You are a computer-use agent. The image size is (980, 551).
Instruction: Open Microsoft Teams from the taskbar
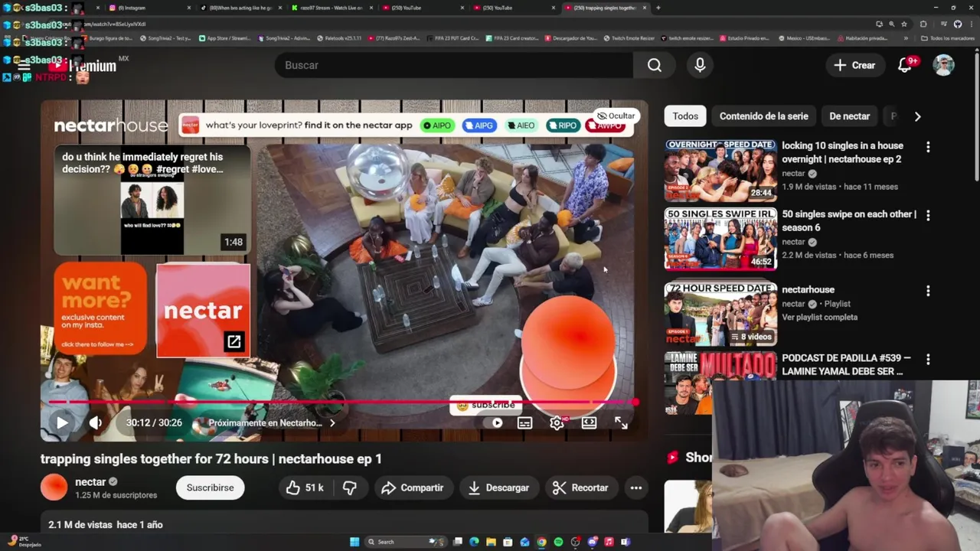pyautogui.click(x=626, y=542)
